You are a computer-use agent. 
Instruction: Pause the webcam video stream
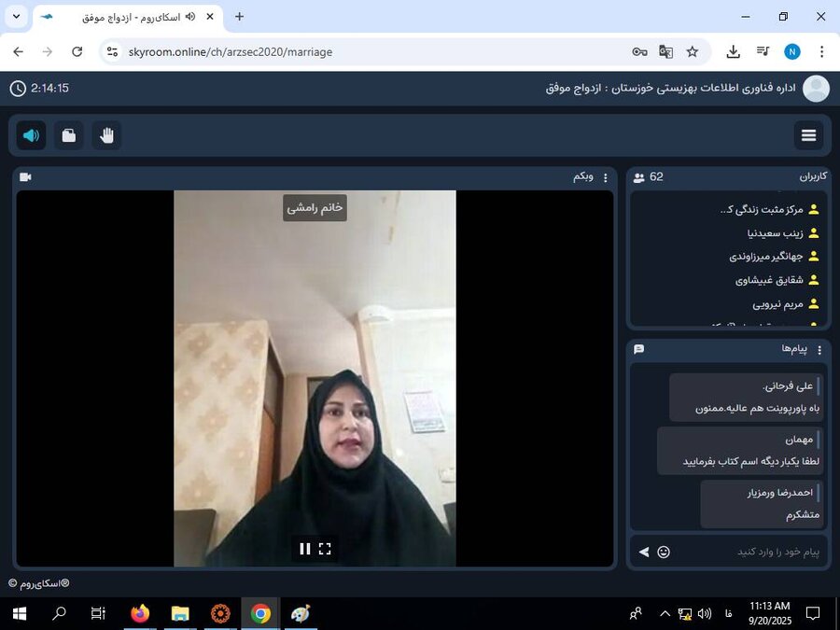tap(304, 549)
